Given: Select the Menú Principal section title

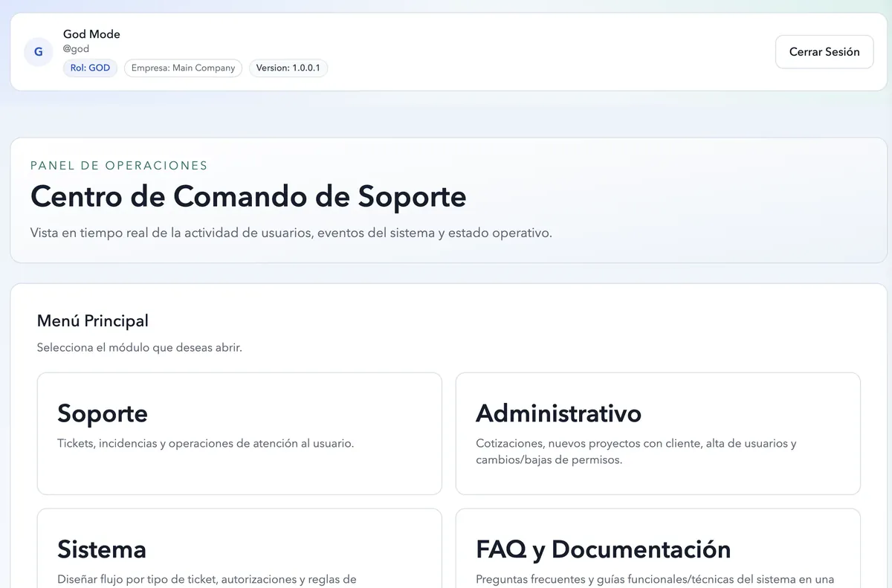Looking at the screenshot, I should coord(92,320).
